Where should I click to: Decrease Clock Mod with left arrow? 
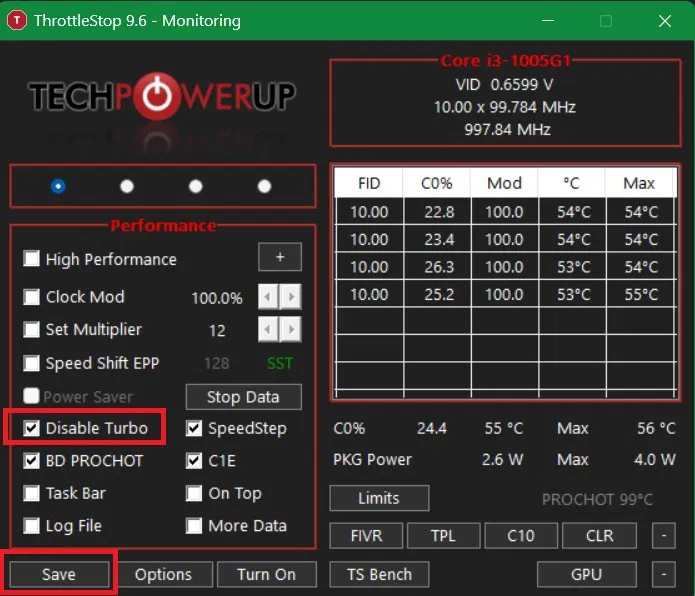click(268, 297)
